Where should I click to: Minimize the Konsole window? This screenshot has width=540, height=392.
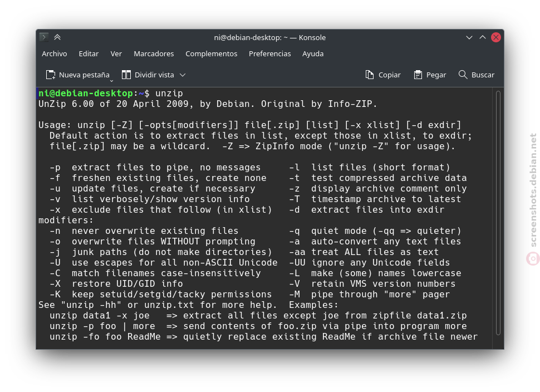[469, 37]
